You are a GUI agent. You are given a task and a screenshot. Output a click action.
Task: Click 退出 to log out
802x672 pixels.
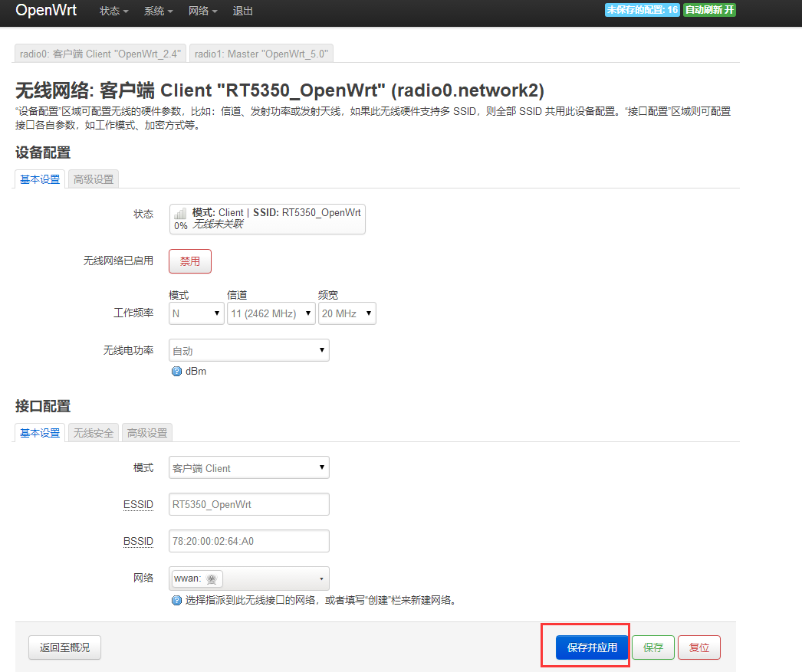242,11
